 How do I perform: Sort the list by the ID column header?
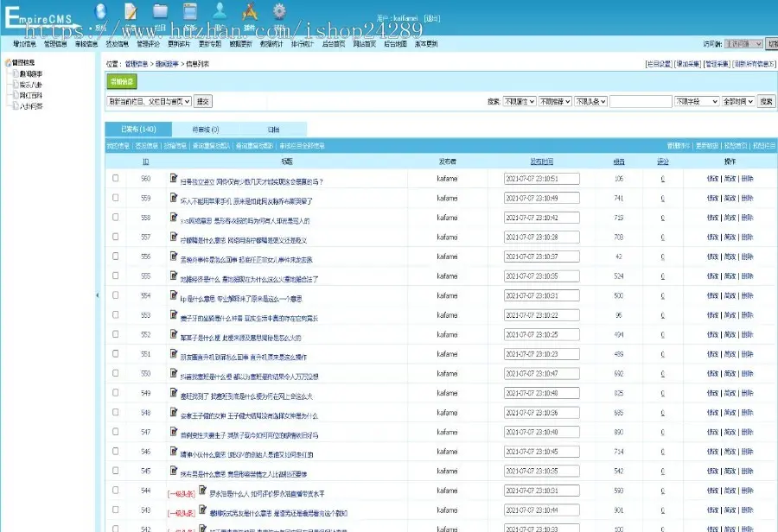pos(146,161)
